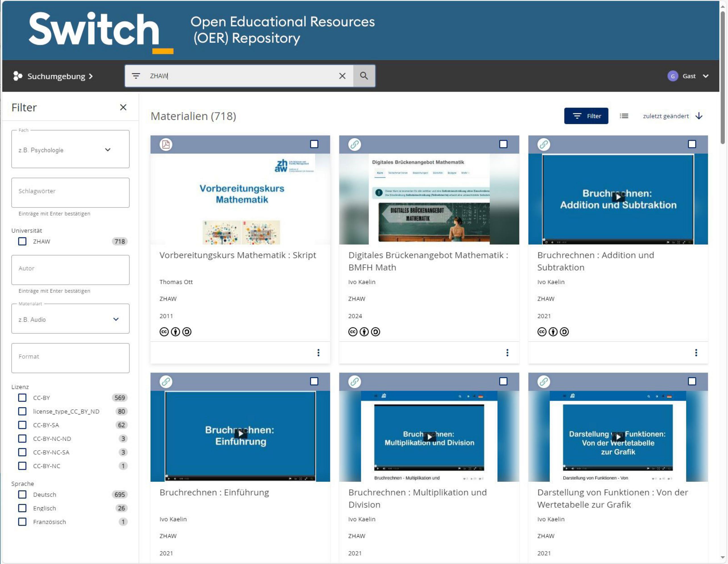Play the Bruchrechnen Addition video thumbnail

click(x=618, y=197)
